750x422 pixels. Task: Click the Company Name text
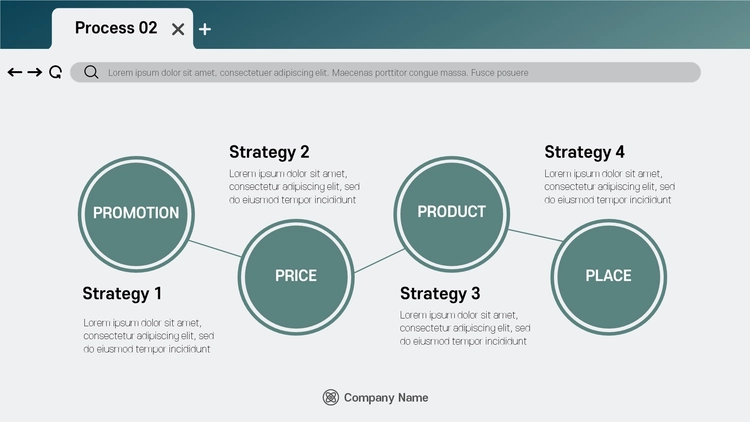pos(386,398)
